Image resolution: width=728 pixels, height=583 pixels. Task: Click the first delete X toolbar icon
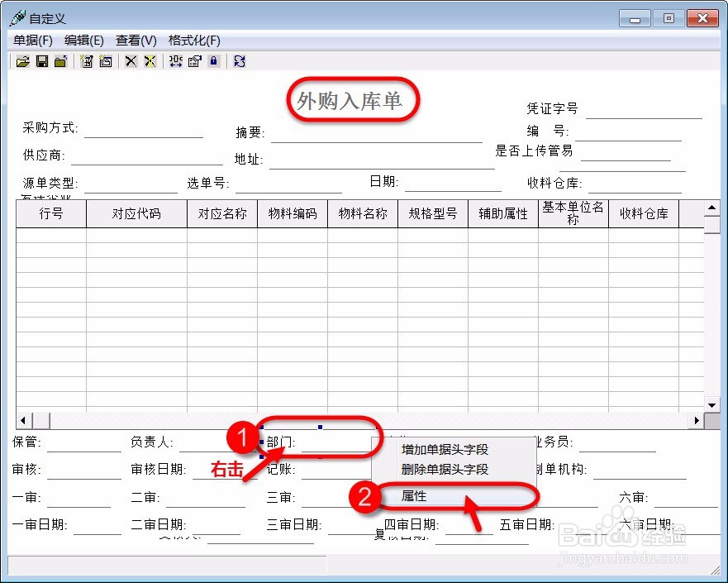(x=130, y=60)
